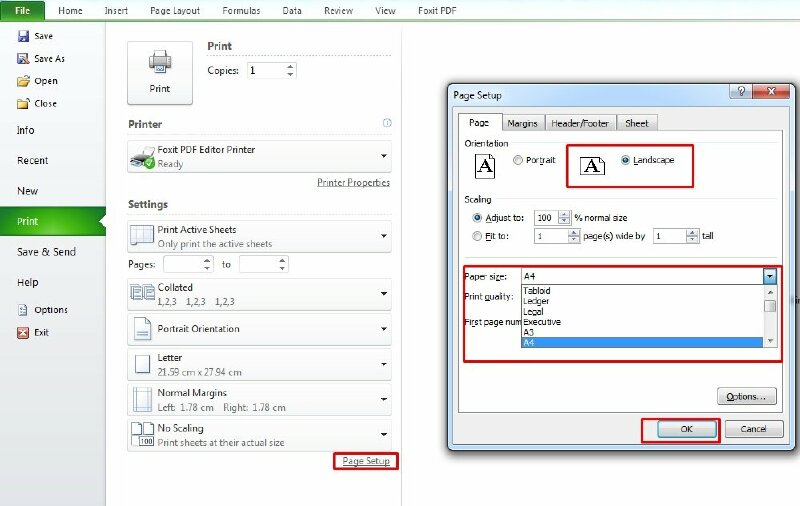The width and height of the screenshot is (800, 506).
Task: Click the Foxit PDF Editor Printer icon
Action: [x=142, y=157]
